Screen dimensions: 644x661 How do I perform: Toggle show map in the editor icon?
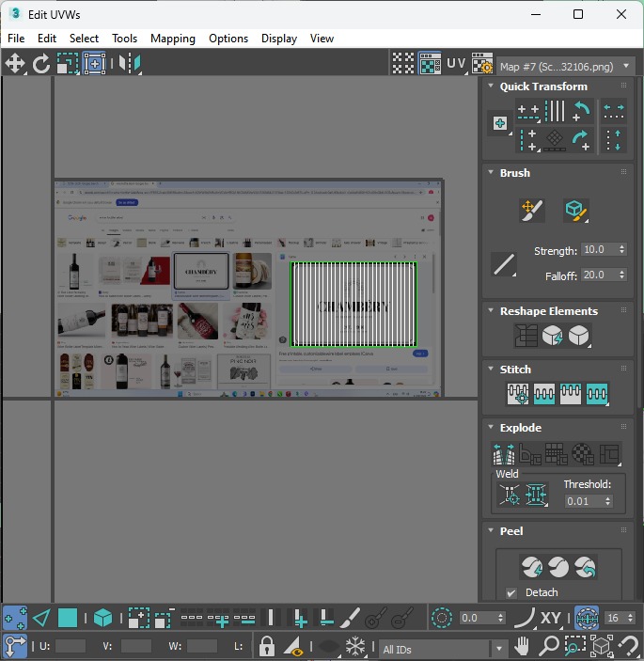(x=430, y=64)
